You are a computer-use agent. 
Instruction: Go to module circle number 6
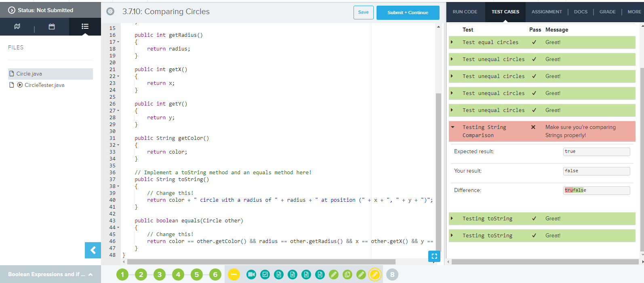[215, 275]
